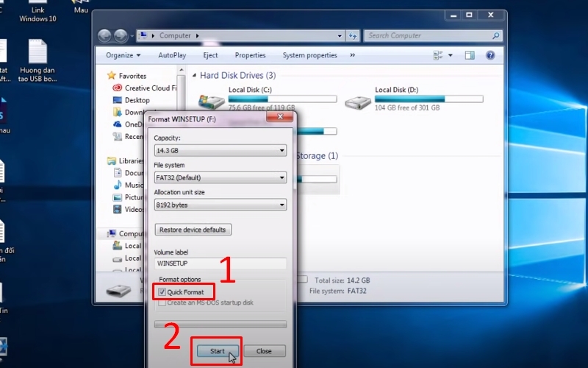Click File system FAT32 in details pane
Image resolution: width=588 pixels, height=368 pixels.
point(338,291)
